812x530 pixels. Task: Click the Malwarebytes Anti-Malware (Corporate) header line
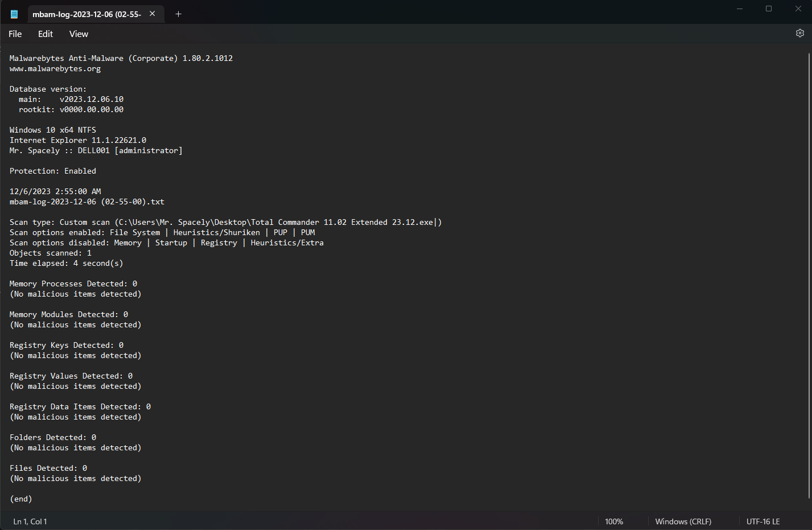pos(121,58)
